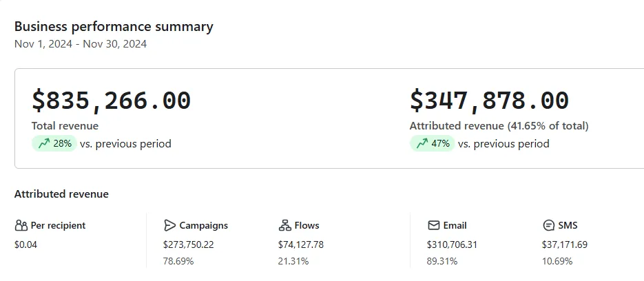Image resolution: width=644 pixels, height=281 pixels.
Task: Click the Per recipient people icon
Action: pos(21,225)
